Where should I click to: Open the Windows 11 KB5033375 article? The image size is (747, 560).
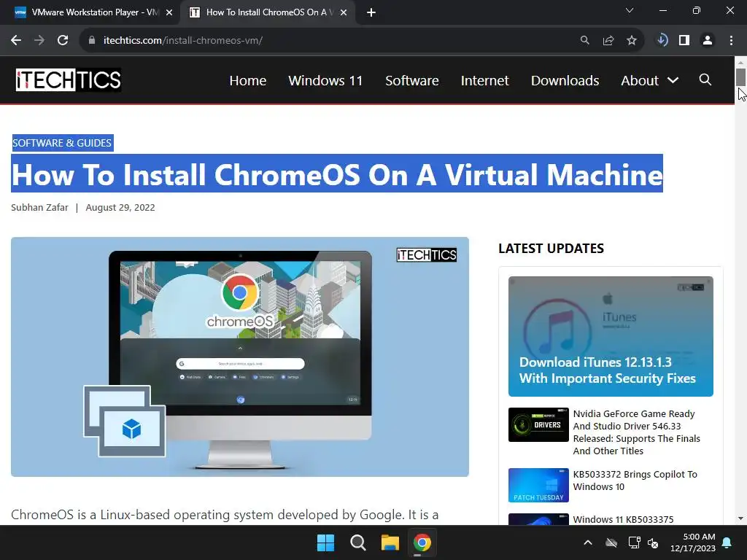623,519
